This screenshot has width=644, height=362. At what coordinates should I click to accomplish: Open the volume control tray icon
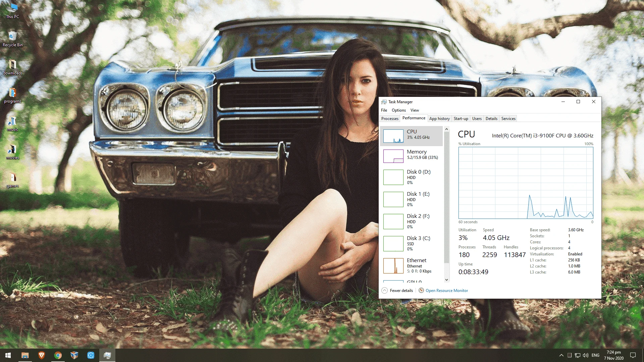point(586,355)
